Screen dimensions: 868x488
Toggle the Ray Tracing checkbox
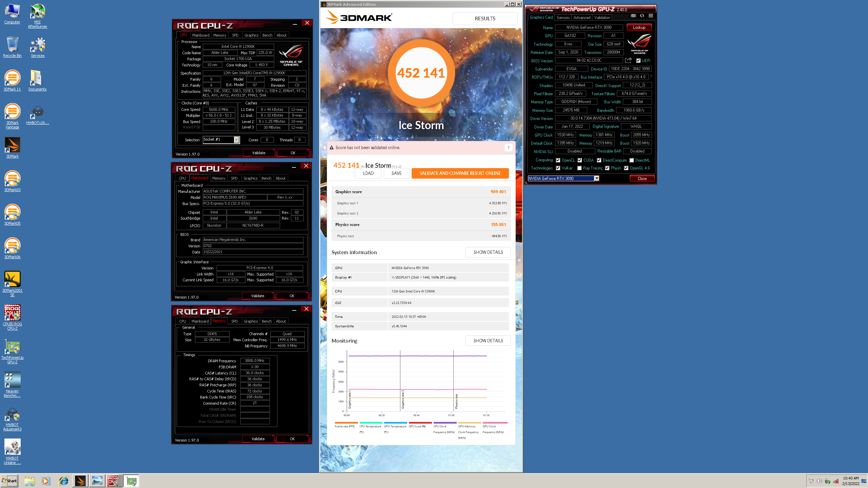[579, 168]
